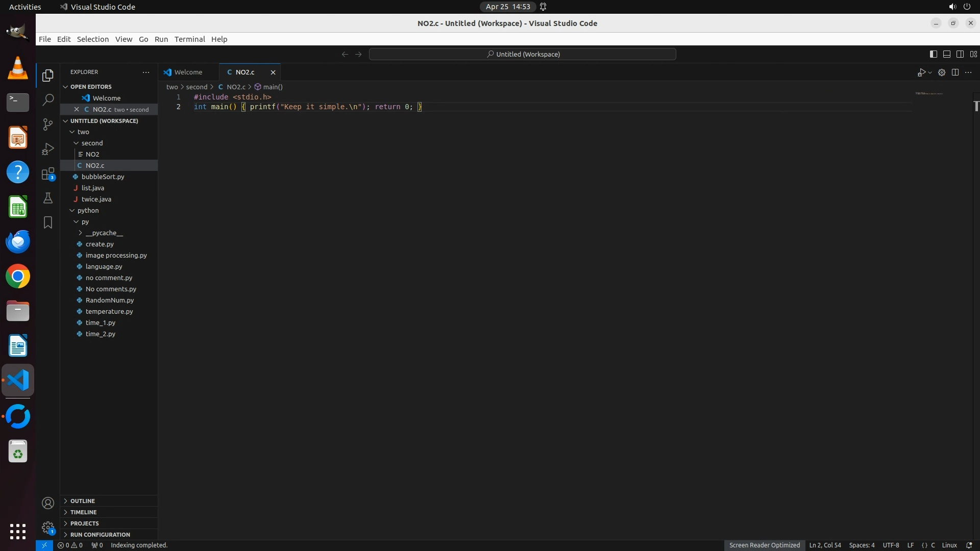Open the File menu

pyautogui.click(x=45, y=39)
